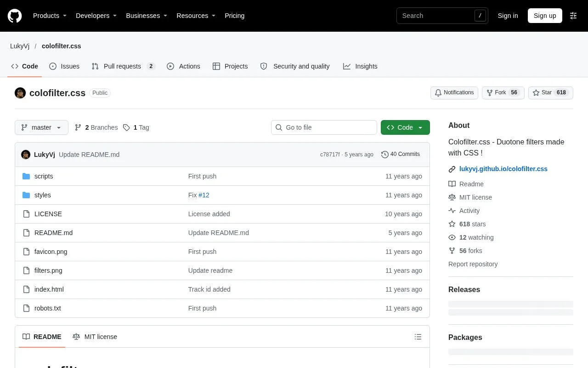Click the tag icon next to 1 Tag
Viewport: 588px width, 368px height.
(x=127, y=127)
